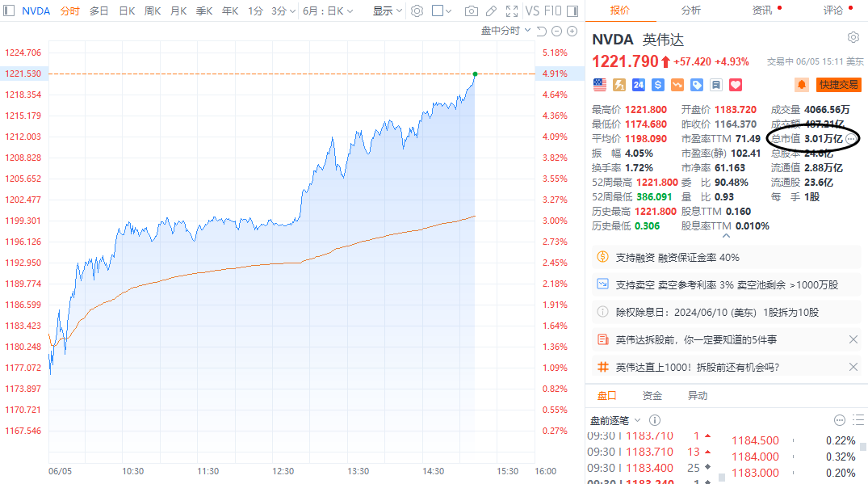Dismiss the 英伟达直上1000 news notice
The width and height of the screenshot is (868, 484).
coord(853,367)
